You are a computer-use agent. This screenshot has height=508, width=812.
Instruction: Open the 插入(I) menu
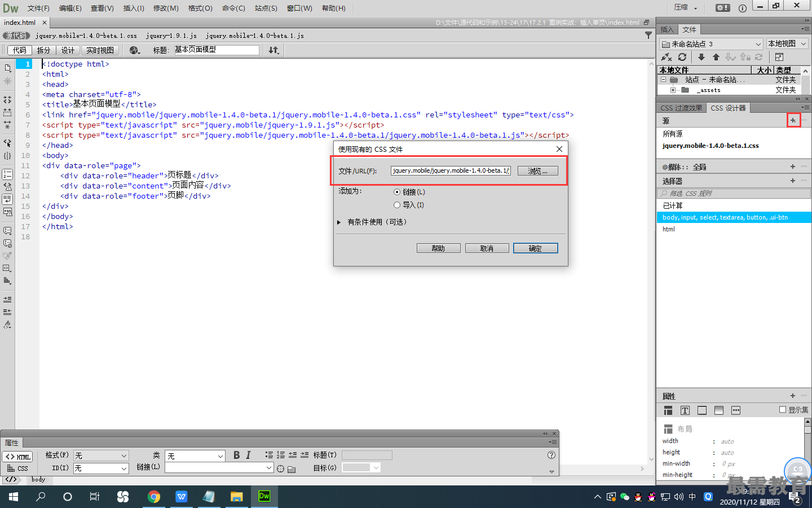[134, 8]
